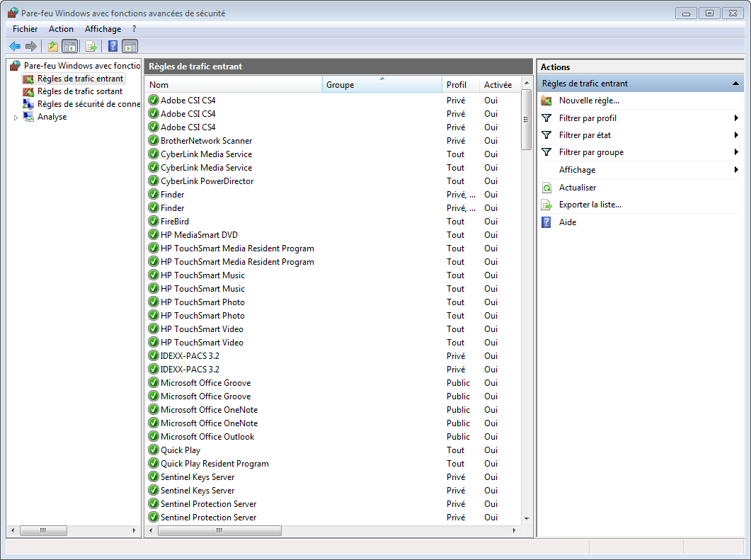Select Règles de sécurité de connexion tree item

tap(89, 104)
